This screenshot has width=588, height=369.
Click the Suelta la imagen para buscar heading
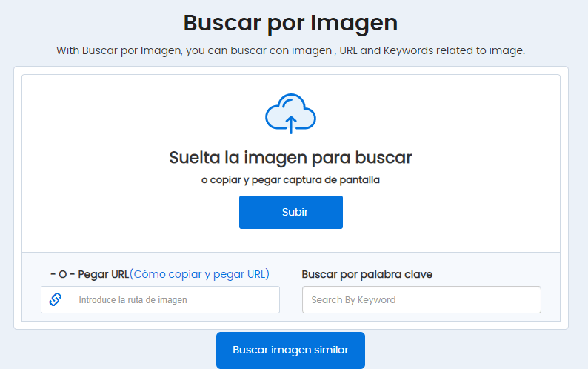point(290,158)
